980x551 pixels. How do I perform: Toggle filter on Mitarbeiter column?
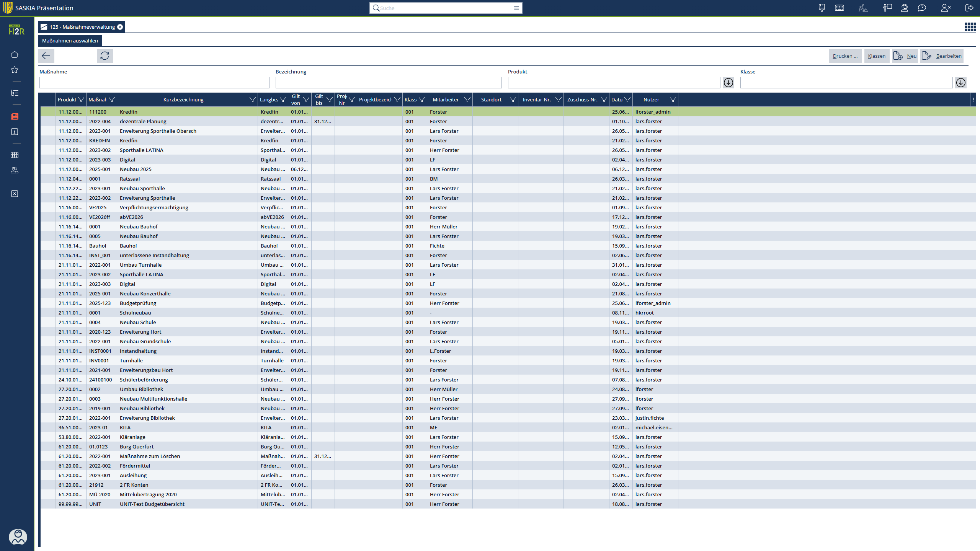(x=467, y=99)
